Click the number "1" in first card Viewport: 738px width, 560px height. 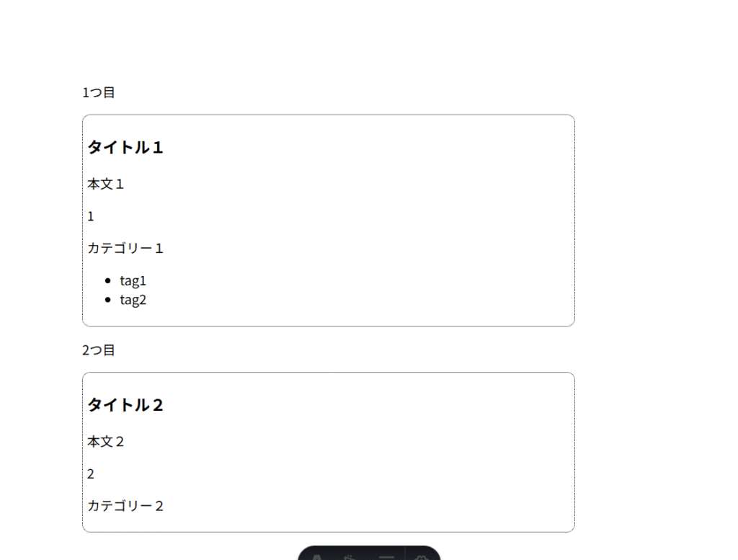[x=91, y=216]
